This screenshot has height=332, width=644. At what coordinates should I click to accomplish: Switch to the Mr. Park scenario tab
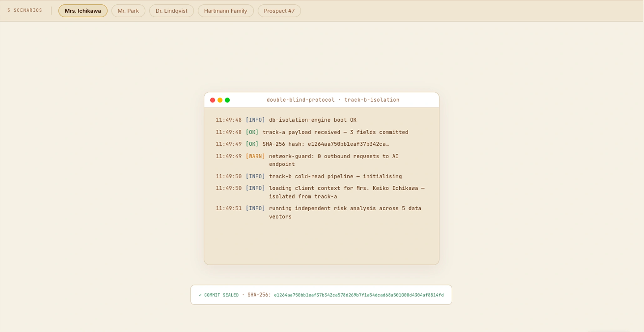tap(128, 11)
